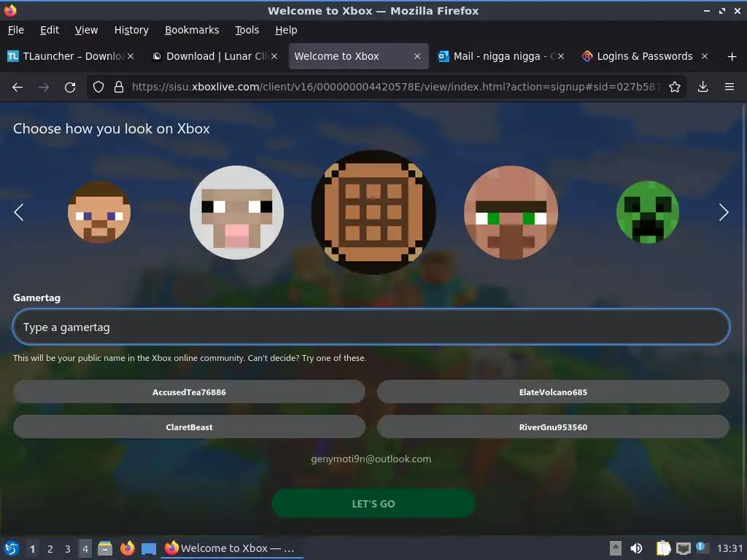Open the Help menu
The image size is (747, 560).
click(x=286, y=30)
